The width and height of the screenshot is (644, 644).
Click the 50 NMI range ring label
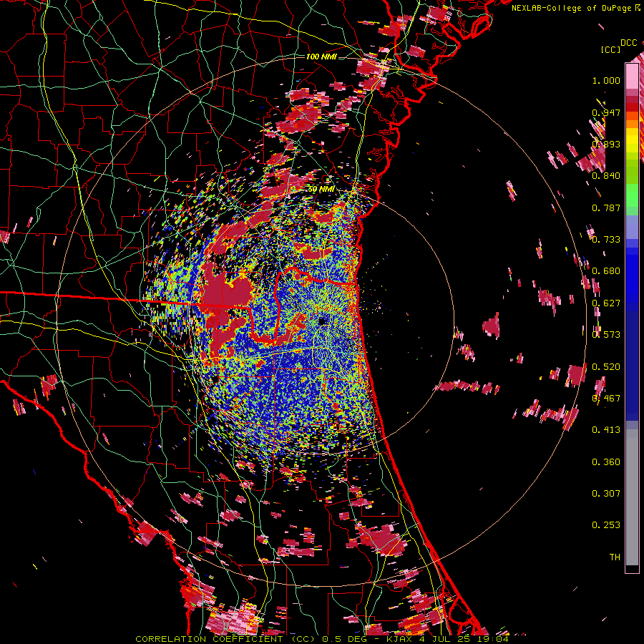321,189
